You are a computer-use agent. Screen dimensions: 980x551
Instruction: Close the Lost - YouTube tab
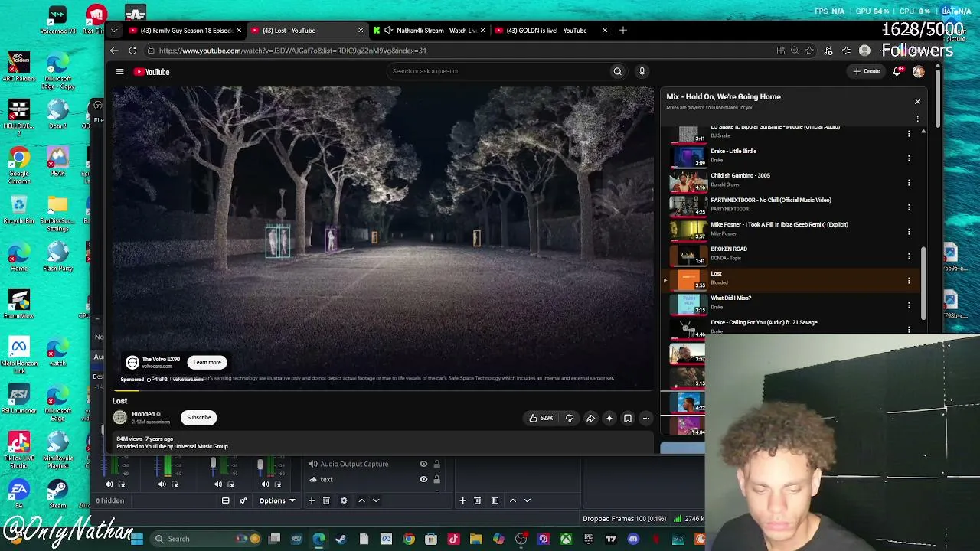point(361,31)
